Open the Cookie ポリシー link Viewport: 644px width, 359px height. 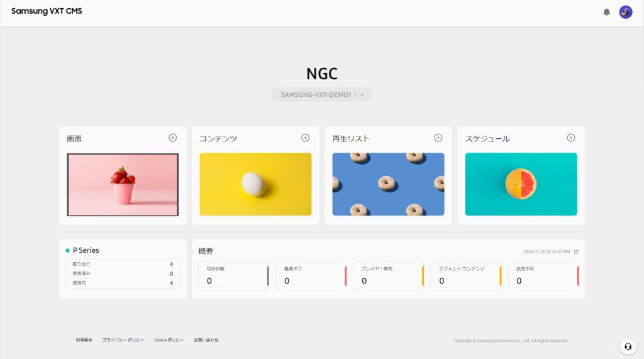(169, 340)
